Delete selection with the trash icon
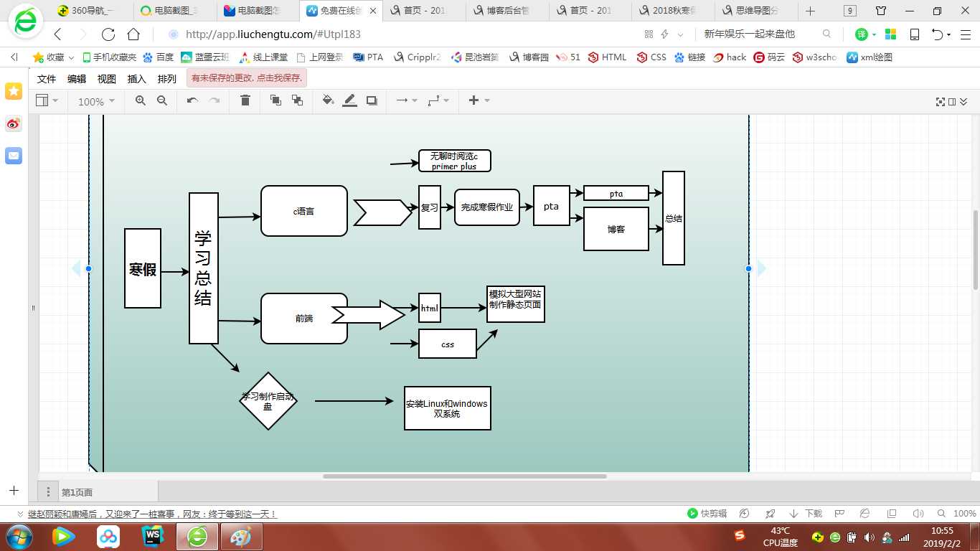This screenshot has height=551, width=980. 245,101
